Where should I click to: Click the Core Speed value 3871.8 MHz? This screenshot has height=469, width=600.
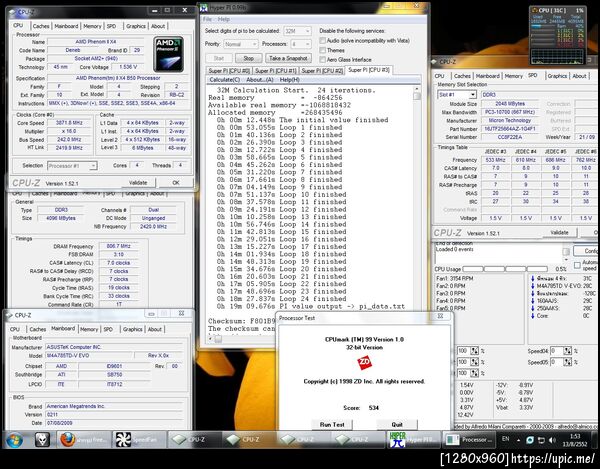coord(69,123)
